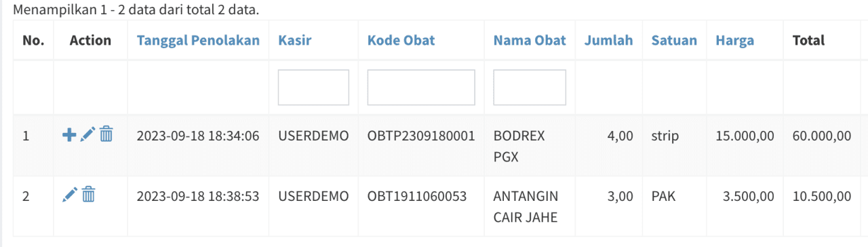Screen dimensions: 868x247
Task: Focus the Kode Obat filter box
Action: pyautogui.click(x=421, y=88)
